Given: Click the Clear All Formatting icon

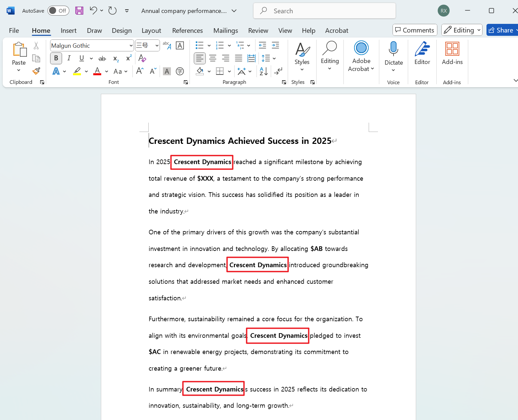Looking at the screenshot, I should pos(142,58).
